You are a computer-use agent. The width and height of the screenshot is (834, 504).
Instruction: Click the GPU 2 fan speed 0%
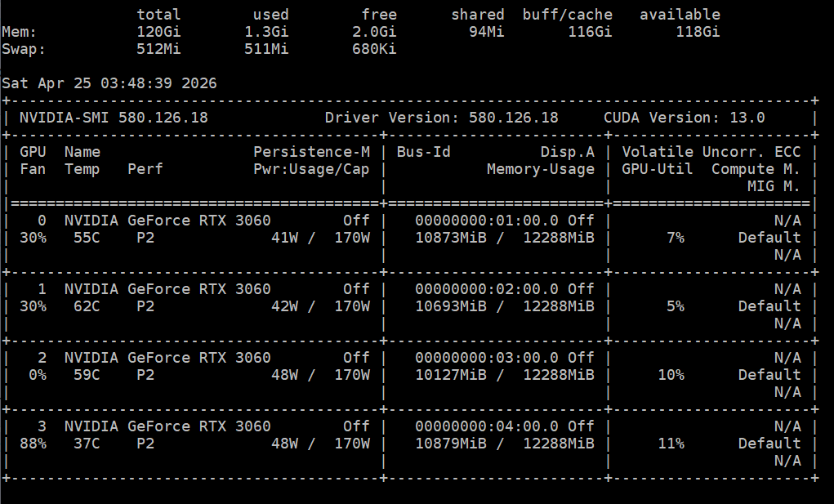pos(38,375)
